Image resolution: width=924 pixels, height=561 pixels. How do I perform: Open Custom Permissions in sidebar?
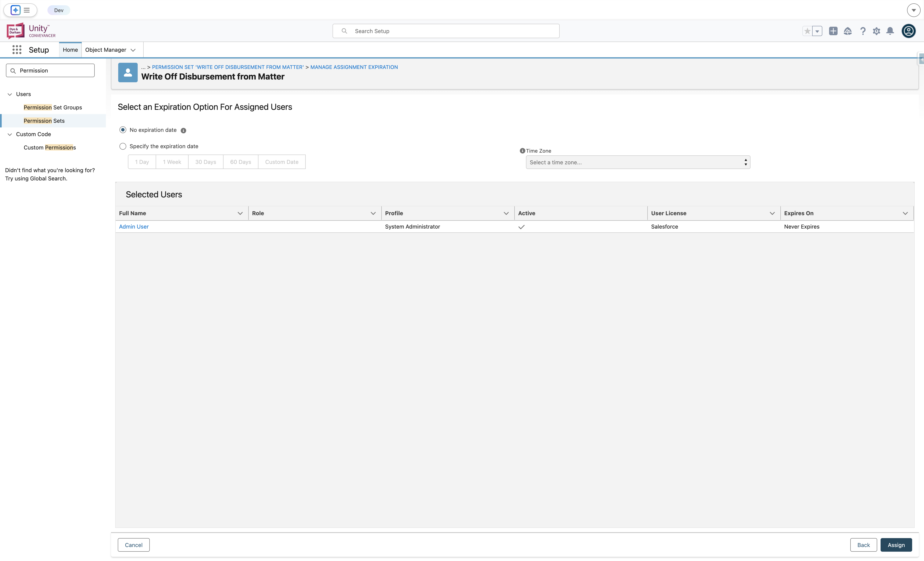click(x=50, y=148)
